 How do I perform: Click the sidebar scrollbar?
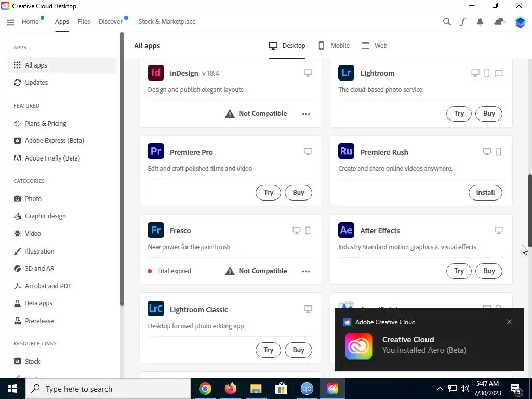point(122,169)
